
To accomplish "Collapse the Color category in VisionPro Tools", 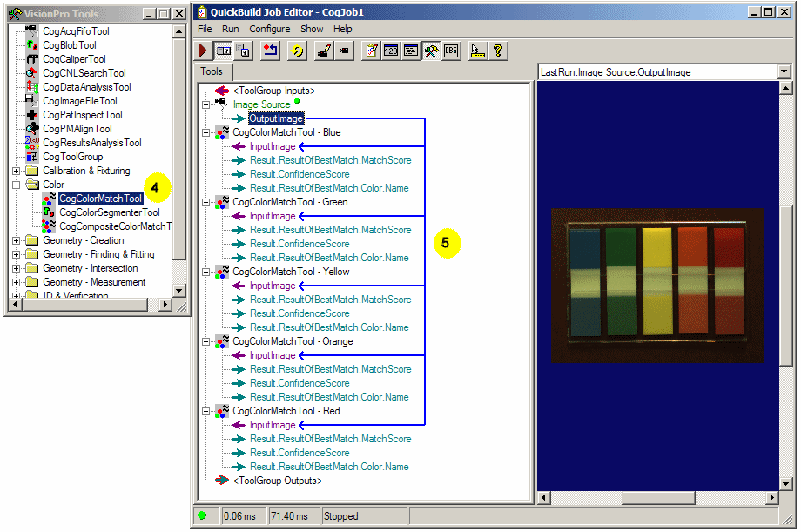I will (16, 185).
